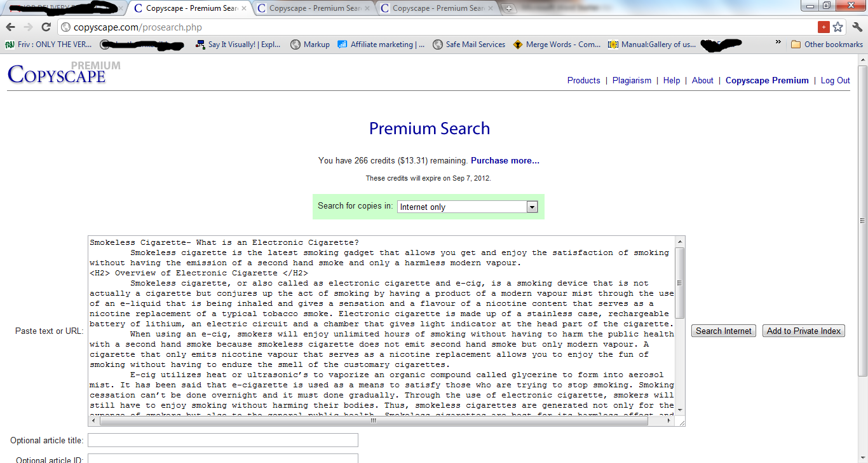Click the browser forward arrow
Image resolution: width=868 pixels, height=463 pixels.
click(28, 27)
